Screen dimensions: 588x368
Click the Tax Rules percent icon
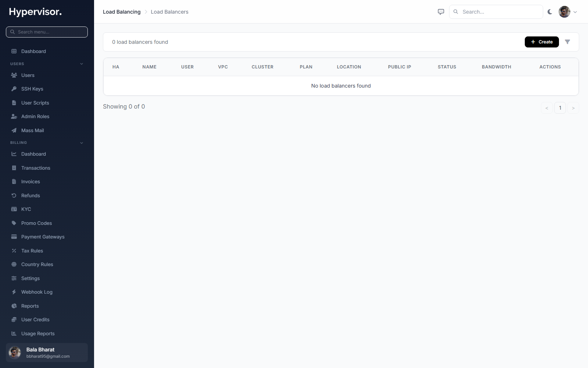(x=14, y=251)
